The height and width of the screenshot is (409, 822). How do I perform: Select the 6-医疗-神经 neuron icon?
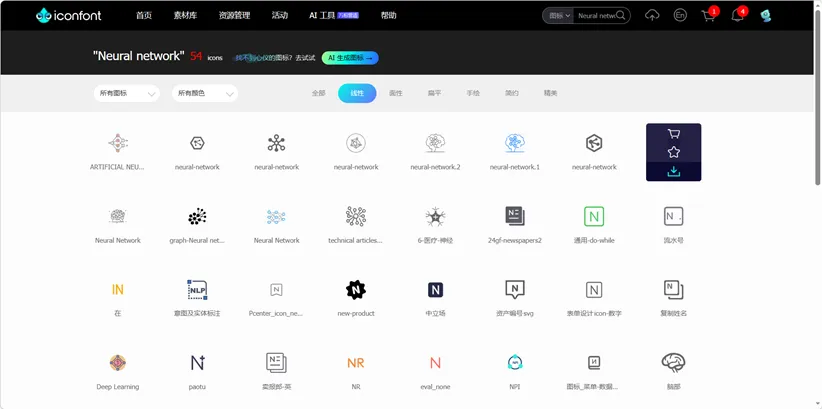[435, 216]
